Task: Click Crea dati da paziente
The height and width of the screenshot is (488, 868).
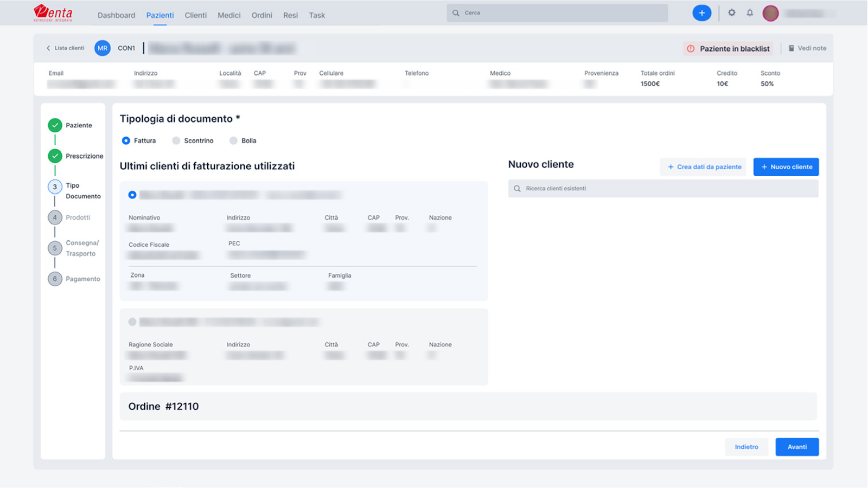Action: [704, 167]
